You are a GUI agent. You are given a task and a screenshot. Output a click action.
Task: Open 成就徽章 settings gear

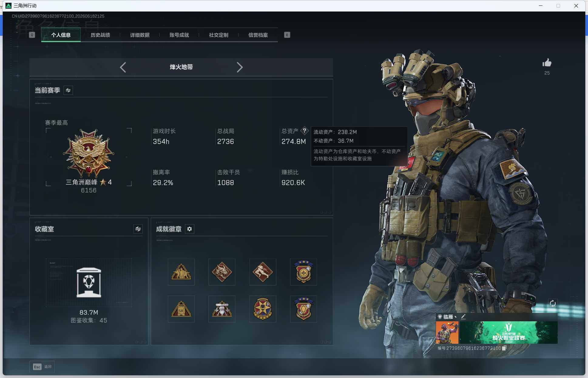pos(190,229)
